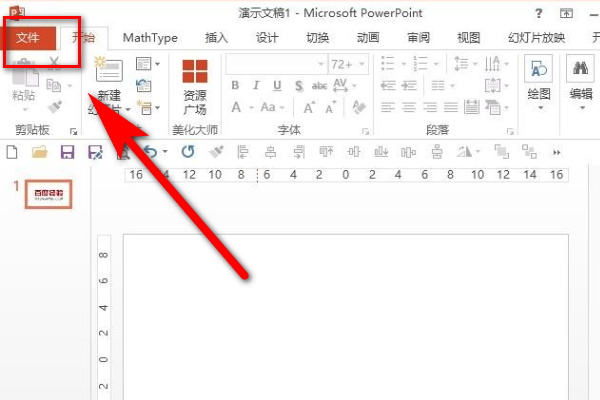Save presentation using the floppy disk icon

point(68,151)
